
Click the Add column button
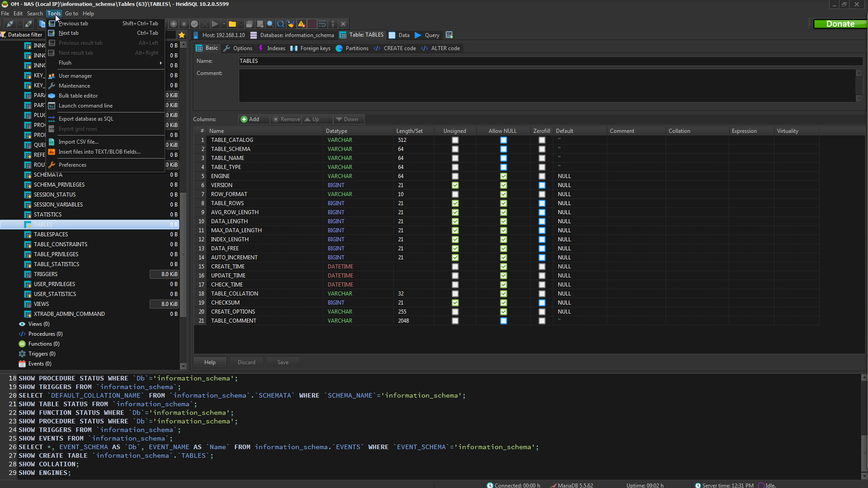250,119
